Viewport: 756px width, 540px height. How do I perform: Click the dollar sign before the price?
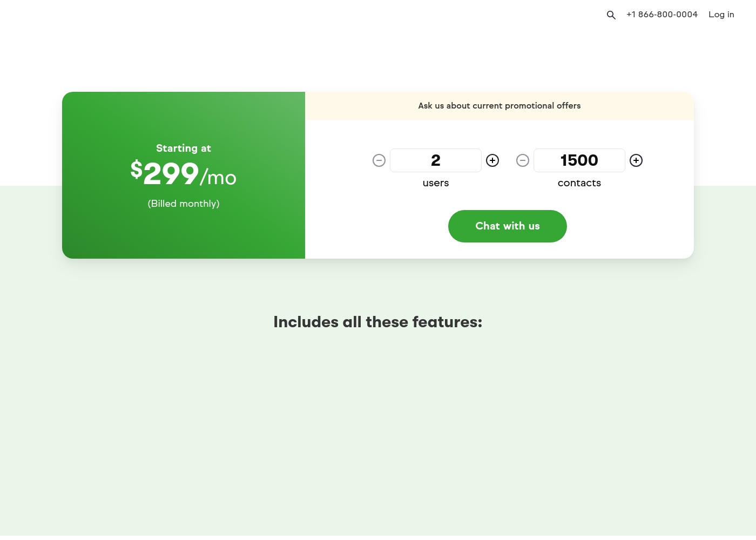click(137, 169)
